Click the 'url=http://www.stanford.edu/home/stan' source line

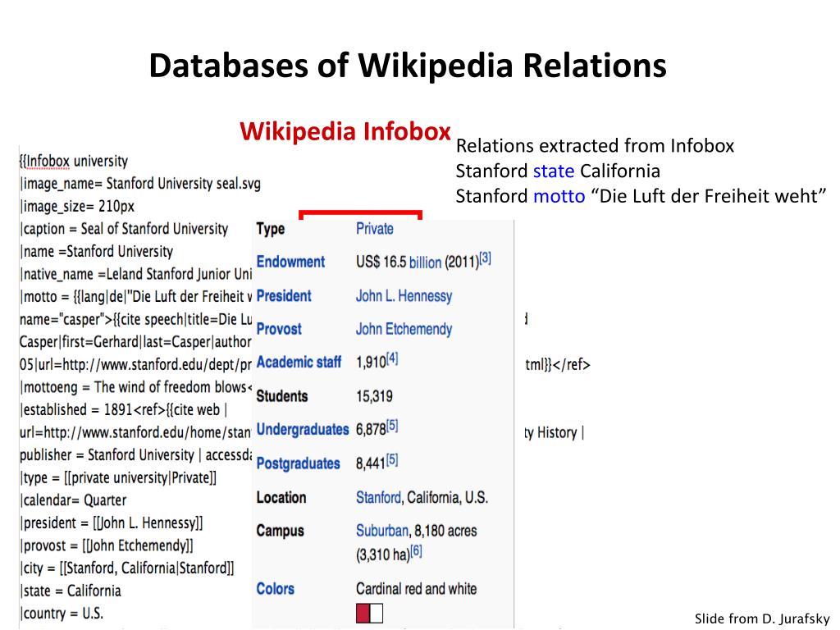point(136,432)
